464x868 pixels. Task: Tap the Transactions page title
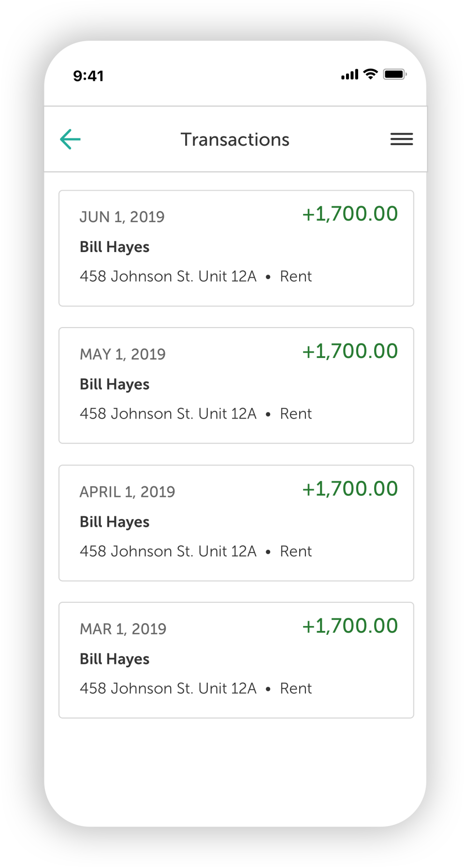click(x=235, y=139)
